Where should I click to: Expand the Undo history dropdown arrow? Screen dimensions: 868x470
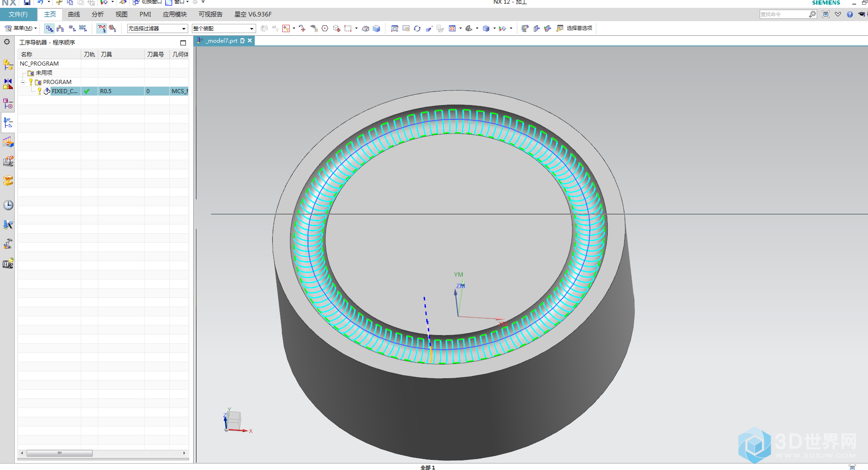tap(49, 2)
